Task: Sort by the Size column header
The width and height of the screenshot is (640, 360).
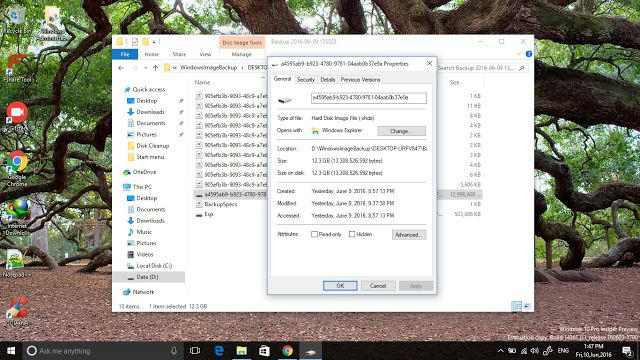Action: click(454, 82)
